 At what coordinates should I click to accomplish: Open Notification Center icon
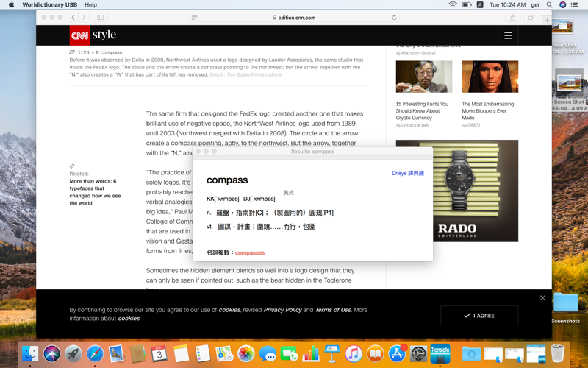(575, 4)
